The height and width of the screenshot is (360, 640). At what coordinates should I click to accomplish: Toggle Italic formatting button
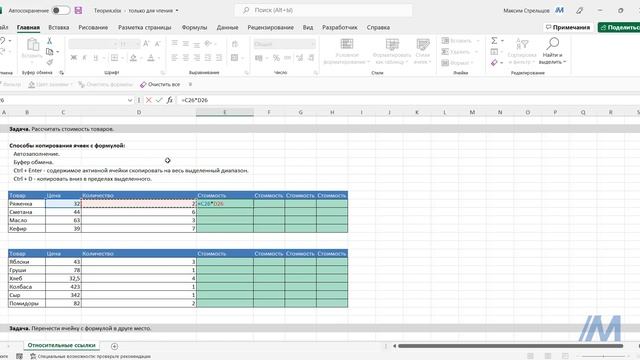coord(84,58)
